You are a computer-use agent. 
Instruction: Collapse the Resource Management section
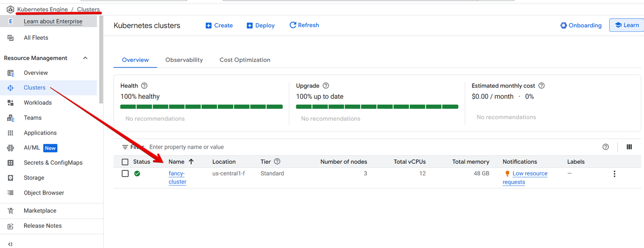(85, 58)
